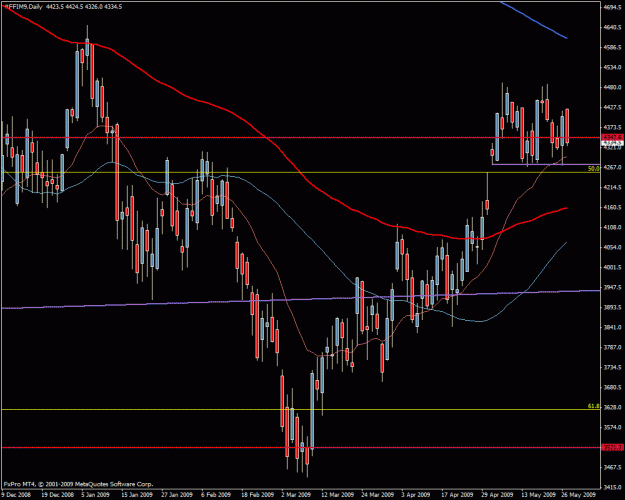
Task: Click the '4267.0' price axis label
Action: [x=613, y=167]
